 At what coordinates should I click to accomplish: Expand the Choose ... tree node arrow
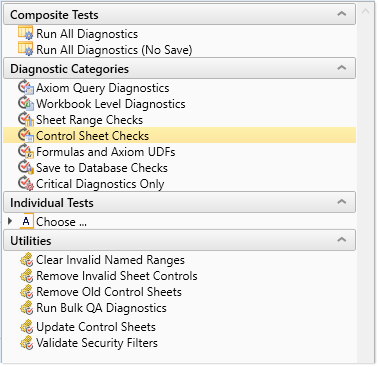(10, 221)
